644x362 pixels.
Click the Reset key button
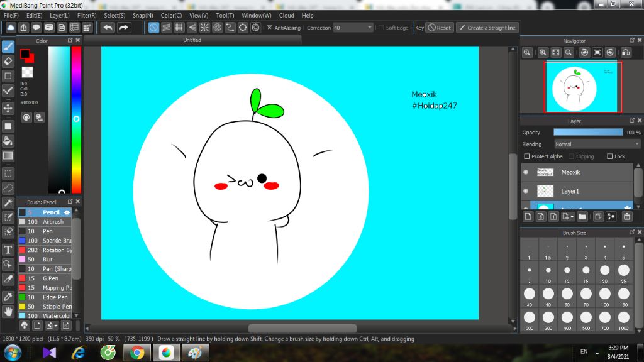(440, 28)
